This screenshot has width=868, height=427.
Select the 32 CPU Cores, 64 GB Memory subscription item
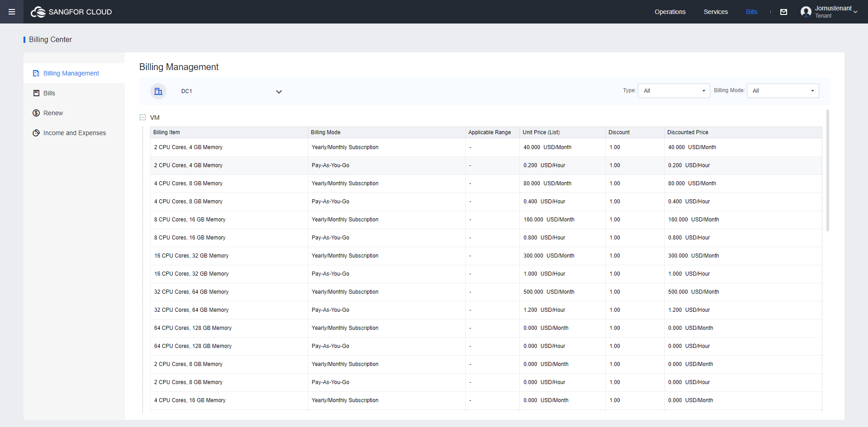pos(191,292)
